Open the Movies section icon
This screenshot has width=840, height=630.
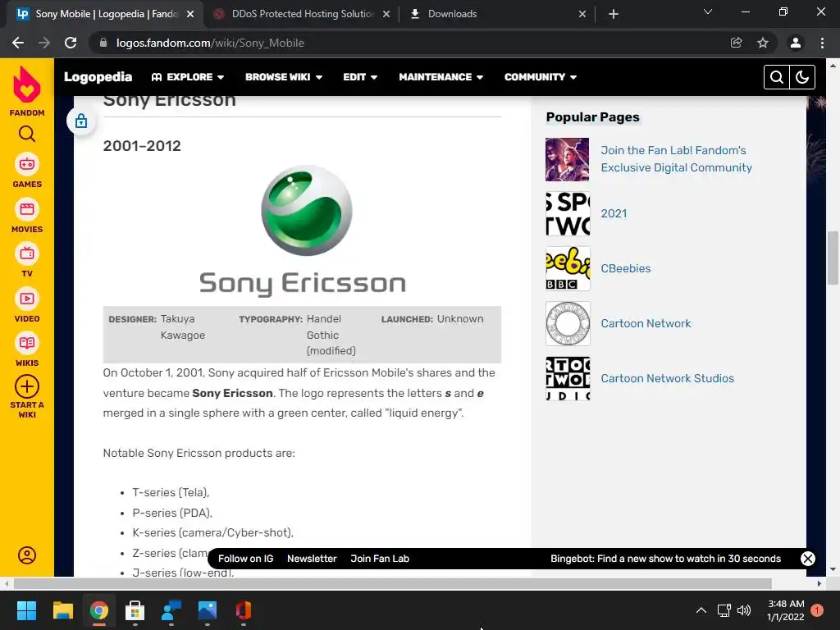(27, 209)
